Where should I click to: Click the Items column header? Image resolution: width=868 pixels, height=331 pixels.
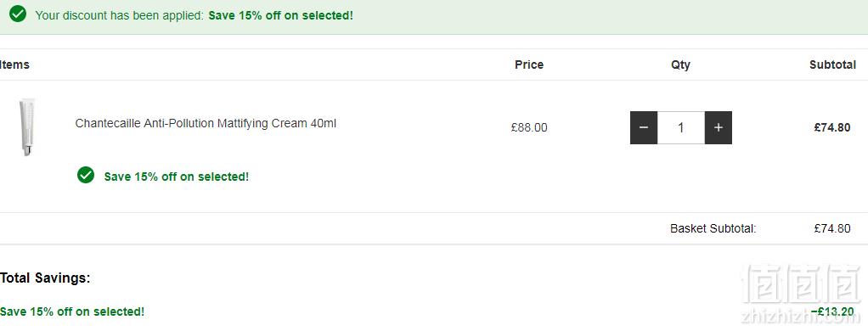[14, 65]
